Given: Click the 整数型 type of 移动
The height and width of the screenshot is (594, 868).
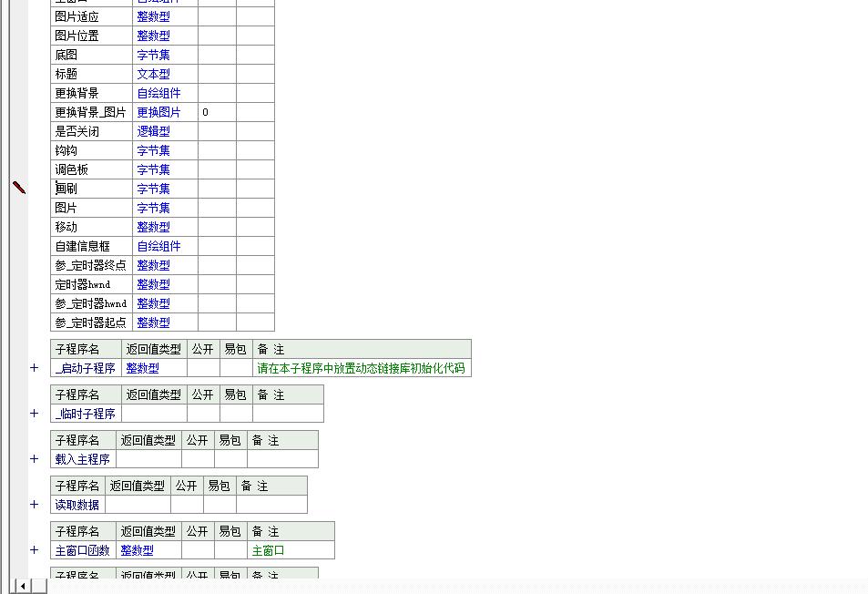Looking at the screenshot, I should (x=153, y=227).
